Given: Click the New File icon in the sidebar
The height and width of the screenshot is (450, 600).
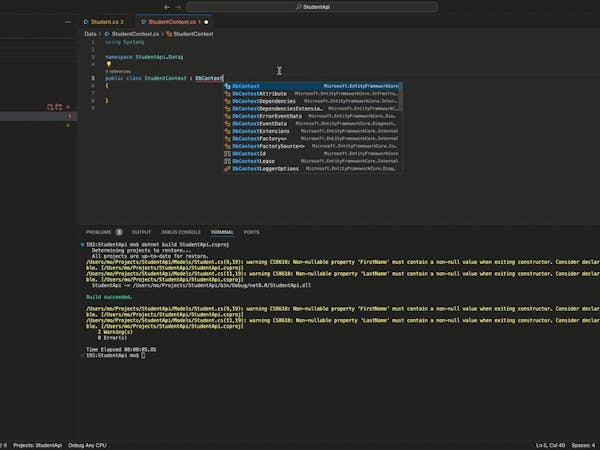Looking at the screenshot, I should [x=50, y=107].
